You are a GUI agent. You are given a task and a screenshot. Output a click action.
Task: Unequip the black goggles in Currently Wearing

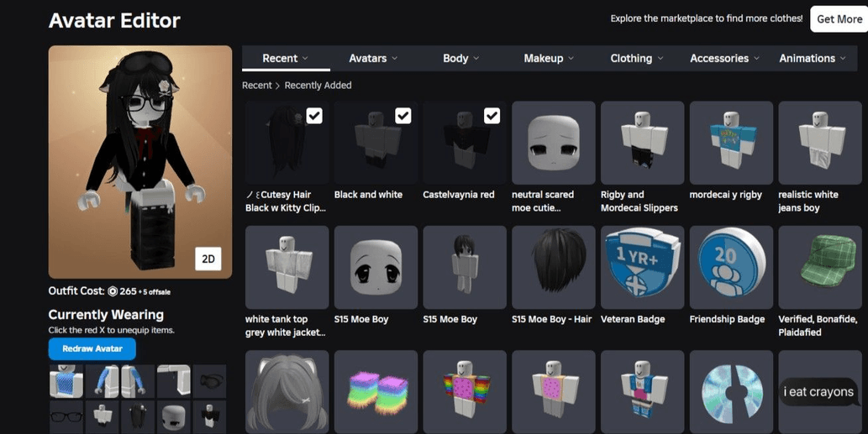[209, 381]
